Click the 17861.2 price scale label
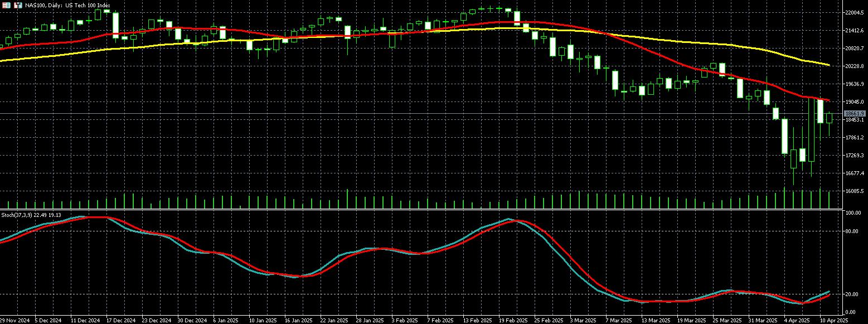The height and width of the screenshot is (324, 868). click(x=854, y=138)
